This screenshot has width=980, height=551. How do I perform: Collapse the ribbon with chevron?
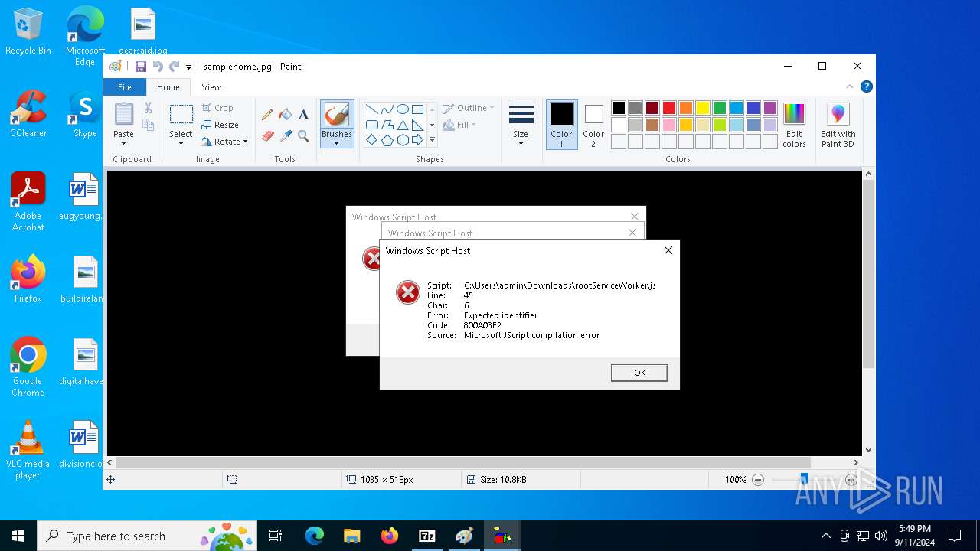(849, 87)
